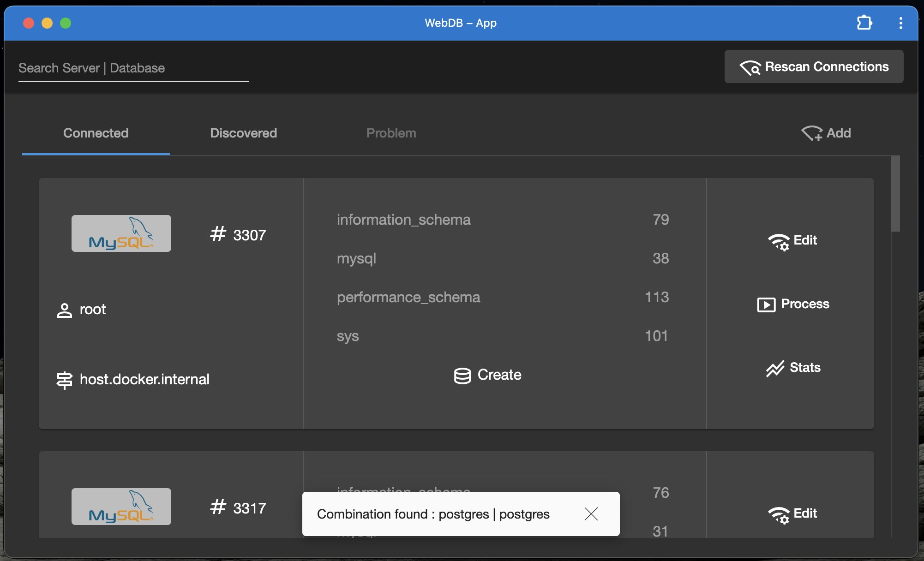Switch to the Connected tab

[96, 133]
